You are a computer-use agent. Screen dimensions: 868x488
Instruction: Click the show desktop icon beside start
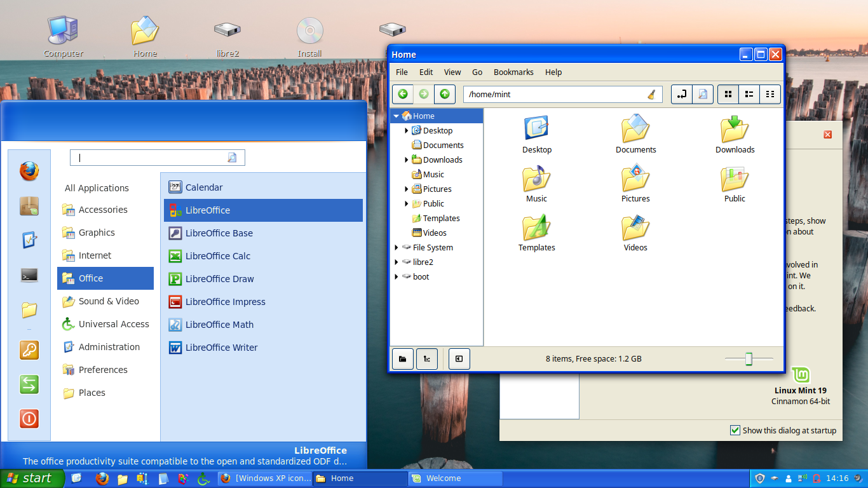[77, 478]
